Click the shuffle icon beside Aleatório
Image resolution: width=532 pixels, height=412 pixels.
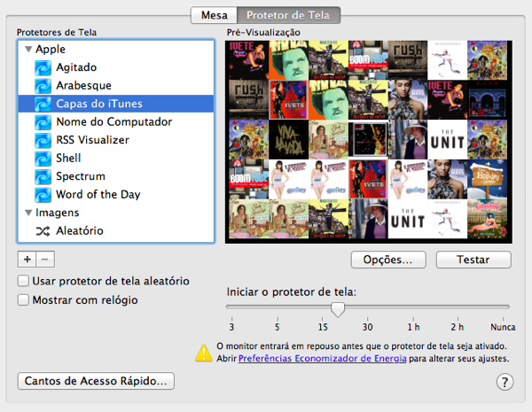click(x=43, y=231)
